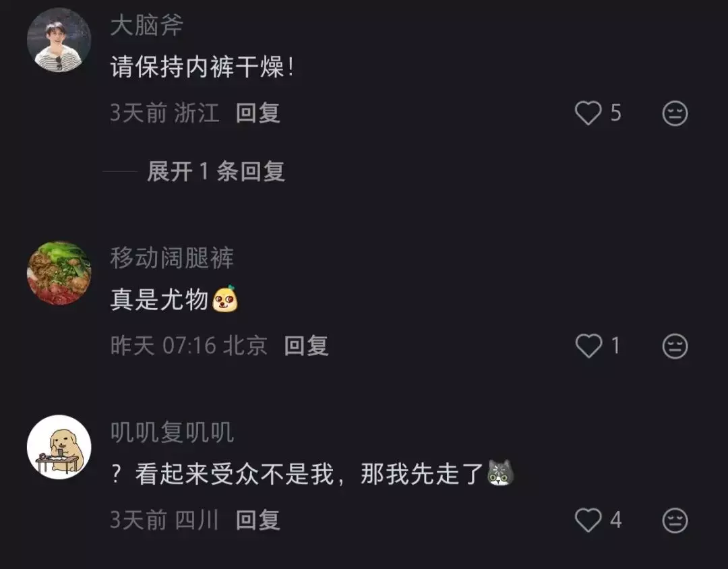Like the comment by 大脑斧
The image size is (728, 569).
[x=588, y=113]
